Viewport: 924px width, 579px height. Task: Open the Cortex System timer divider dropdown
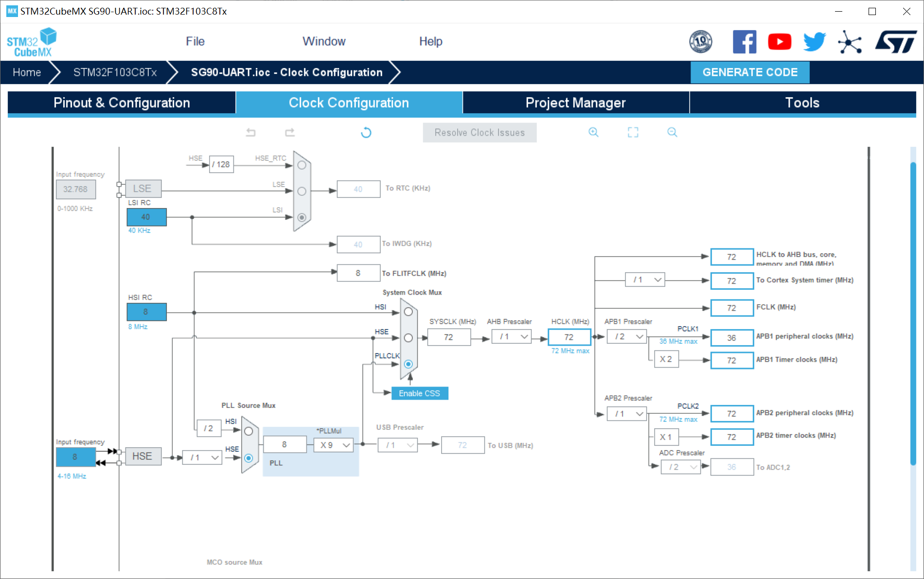pyautogui.click(x=645, y=280)
